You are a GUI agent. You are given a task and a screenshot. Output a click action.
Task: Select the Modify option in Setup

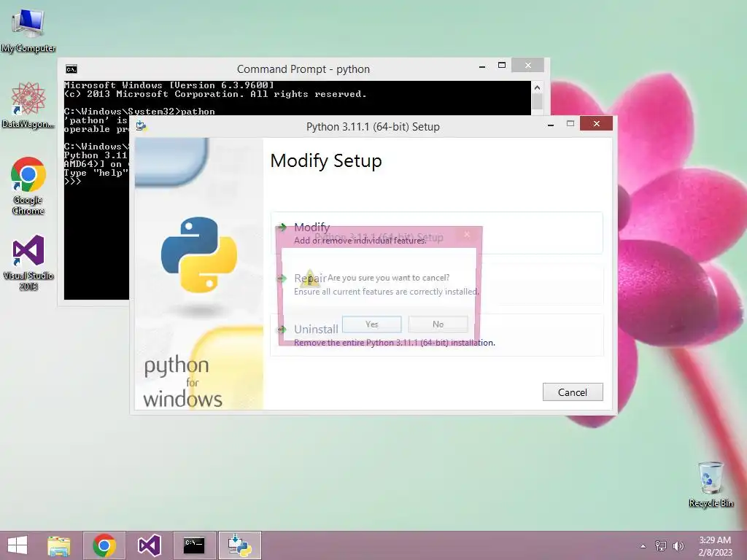(x=436, y=233)
